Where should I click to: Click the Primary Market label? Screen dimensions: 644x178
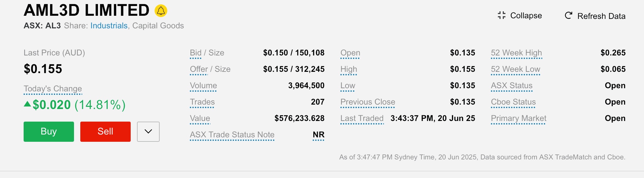[519, 118]
